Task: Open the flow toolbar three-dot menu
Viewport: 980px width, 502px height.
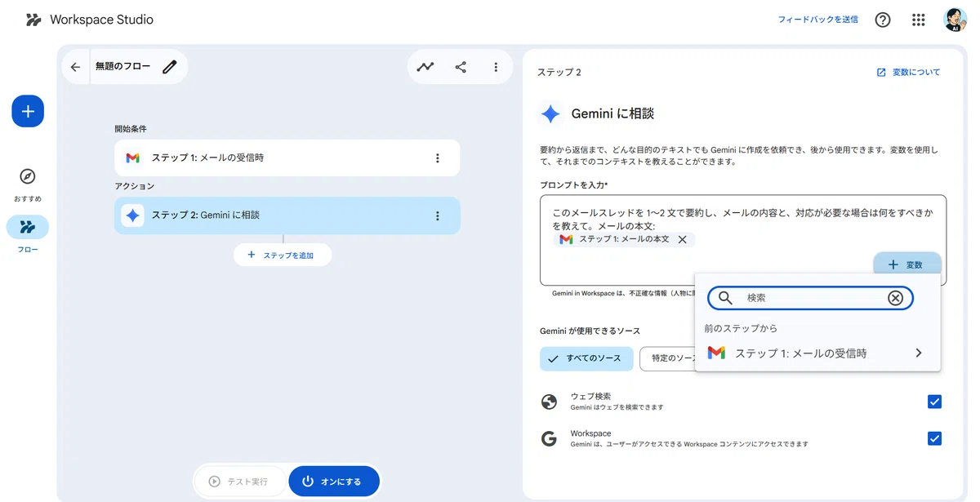Action: click(x=496, y=67)
